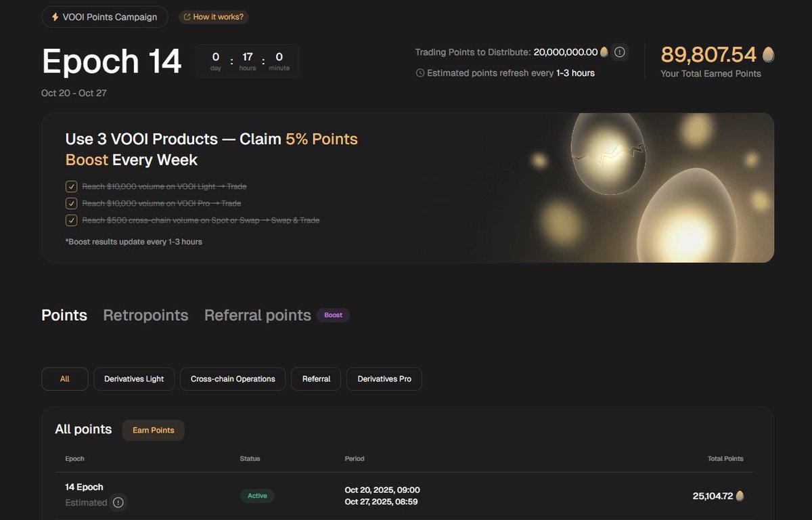Toggle the VOOI Pro $10,000 volume checkbox
This screenshot has height=520, width=812.
click(x=71, y=203)
